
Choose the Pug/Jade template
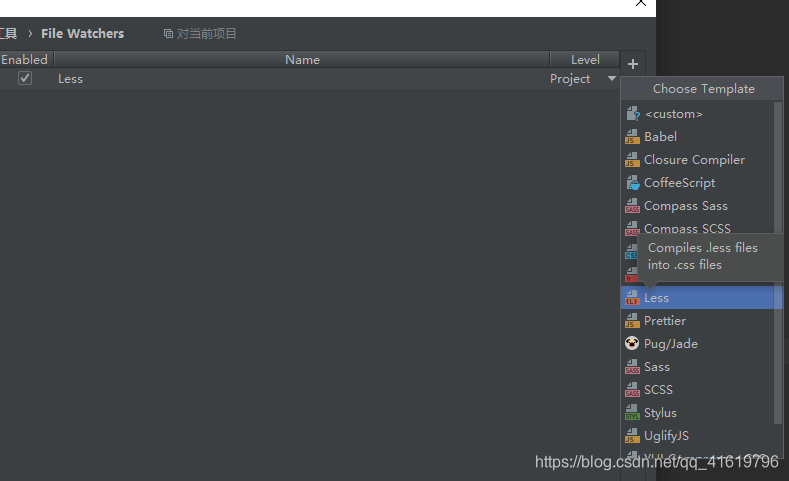[698, 344]
